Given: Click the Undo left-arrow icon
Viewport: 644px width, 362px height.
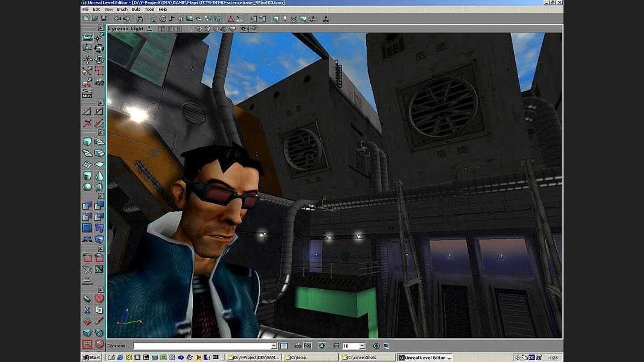Looking at the screenshot, I should point(118,19).
